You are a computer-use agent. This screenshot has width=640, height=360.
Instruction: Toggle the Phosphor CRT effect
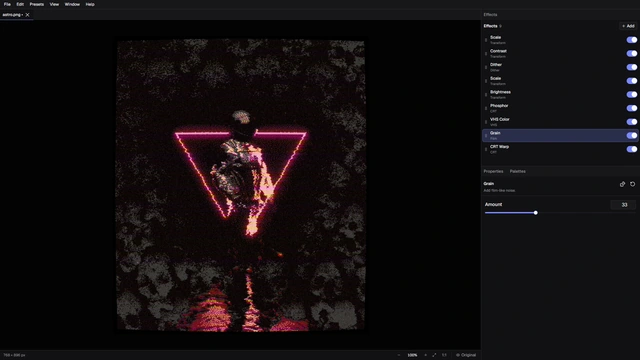click(631, 108)
